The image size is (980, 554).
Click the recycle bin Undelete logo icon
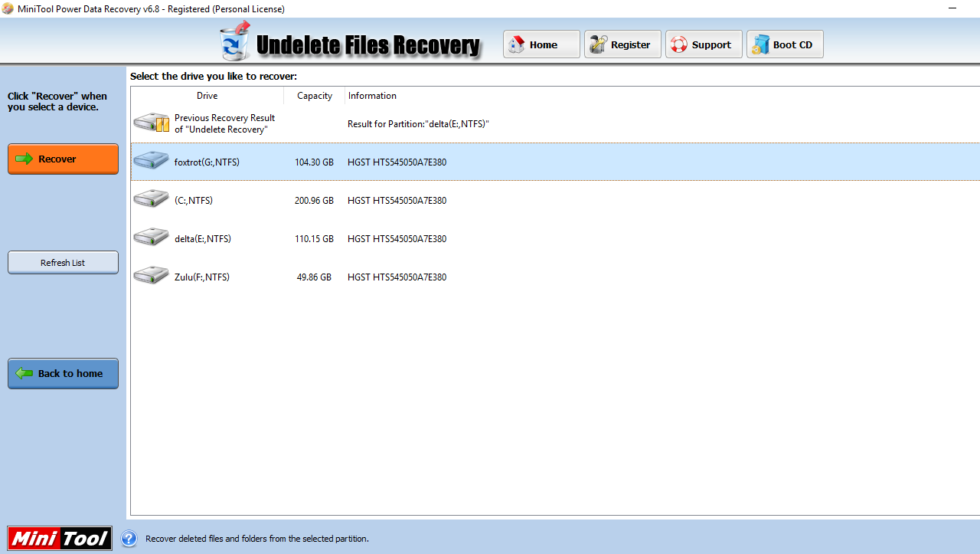click(235, 41)
